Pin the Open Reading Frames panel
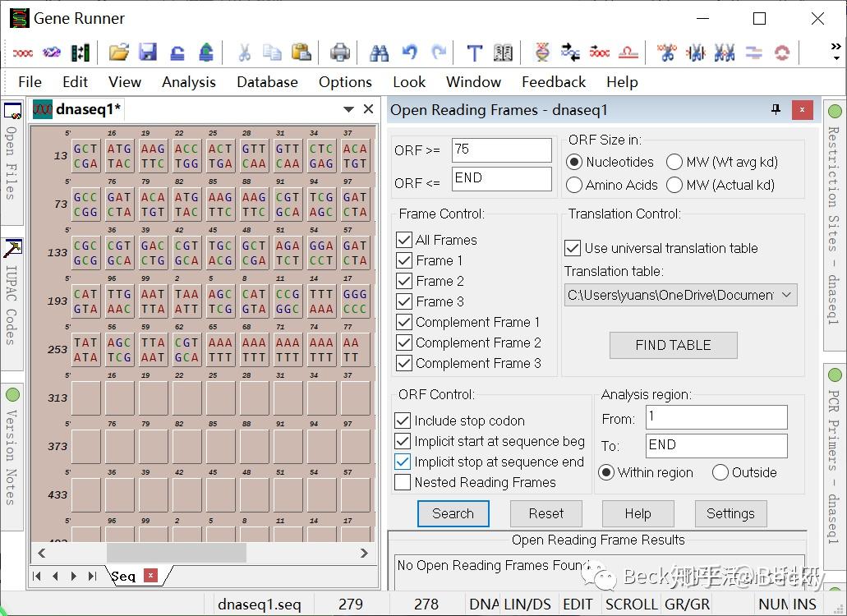The width and height of the screenshot is (847, 616). pyautogui.click(x=776, y=110)
